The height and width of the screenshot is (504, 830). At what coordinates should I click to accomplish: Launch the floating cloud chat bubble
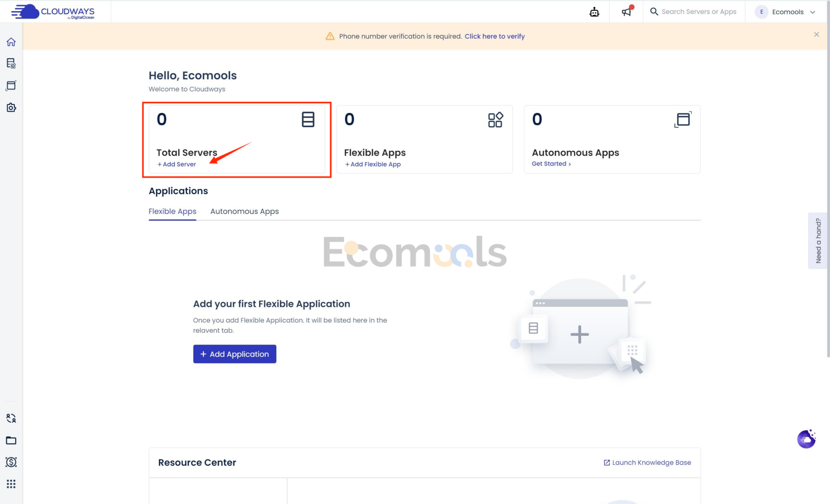tap(806, 439)
